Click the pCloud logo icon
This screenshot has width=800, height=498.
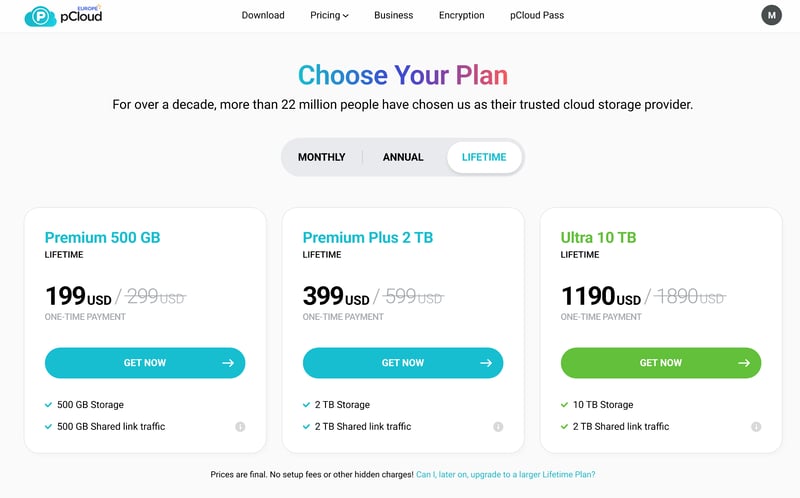[41, 16]
